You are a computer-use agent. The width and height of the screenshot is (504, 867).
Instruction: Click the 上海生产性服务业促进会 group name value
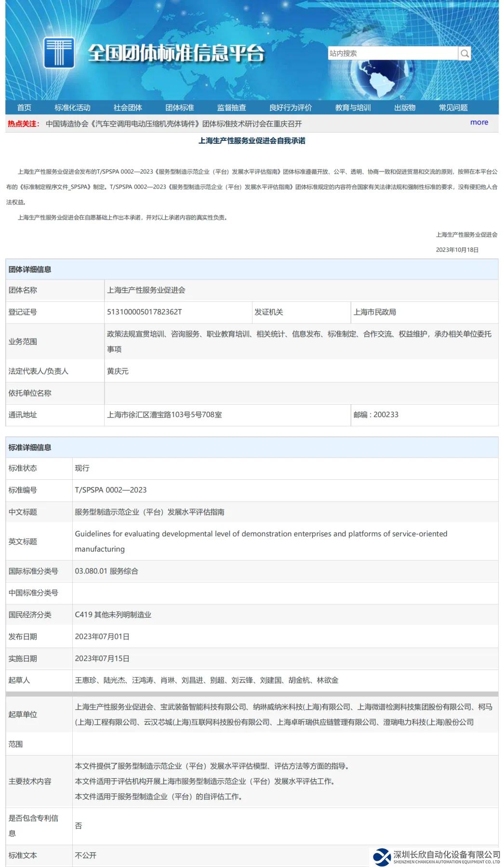(x=146, y=290)
